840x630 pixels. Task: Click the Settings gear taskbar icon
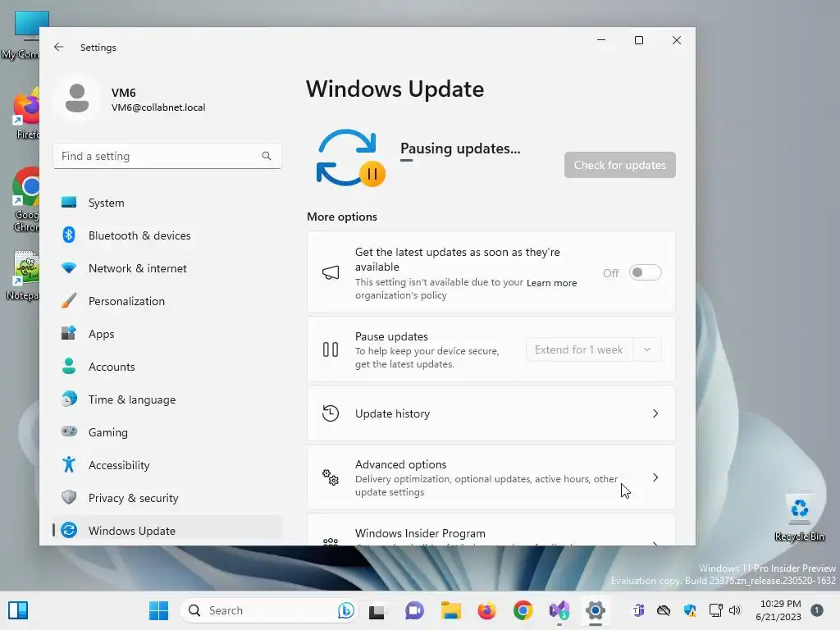pos(596,610)
